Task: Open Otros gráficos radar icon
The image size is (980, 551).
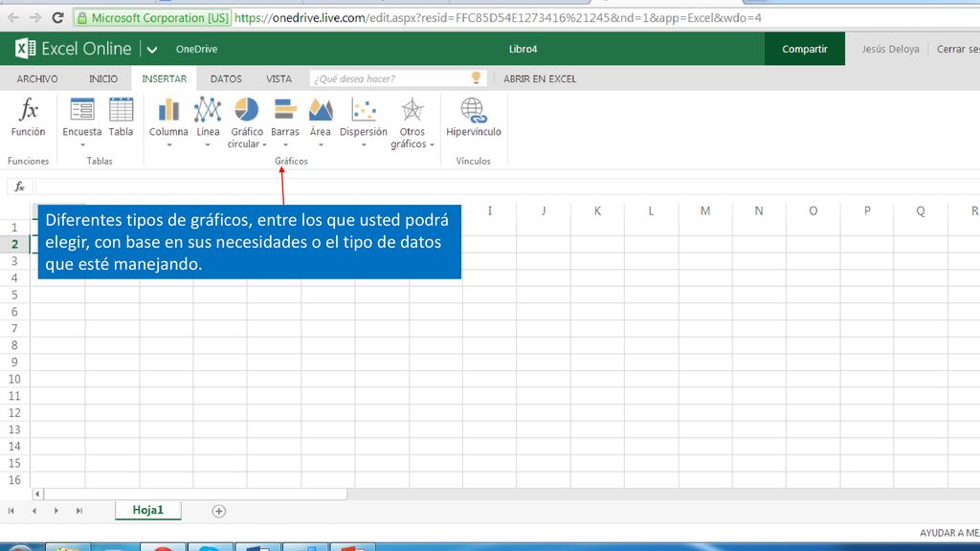Action: coord(412,110)
